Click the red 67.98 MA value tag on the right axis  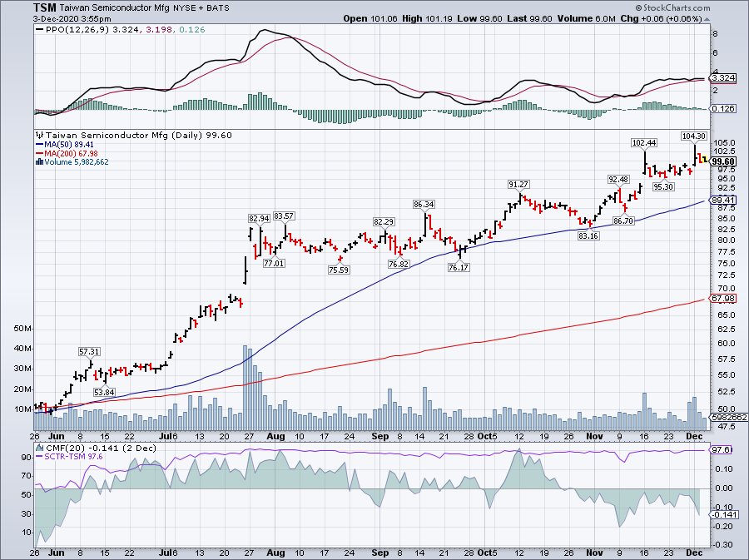pos(723,299)
